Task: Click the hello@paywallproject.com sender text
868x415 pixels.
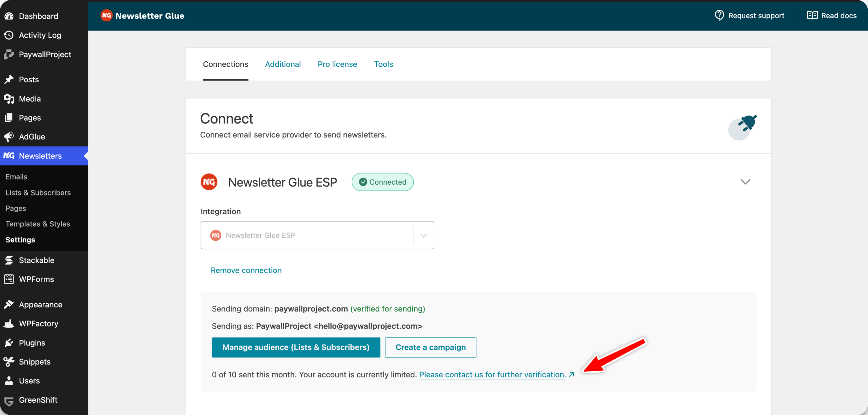Action: pos(368,326)
